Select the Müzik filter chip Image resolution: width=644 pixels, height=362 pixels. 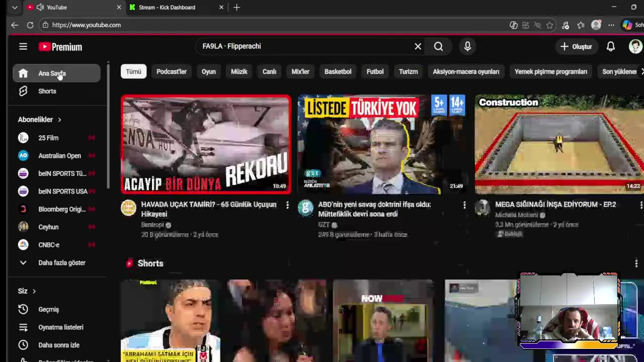239,72
